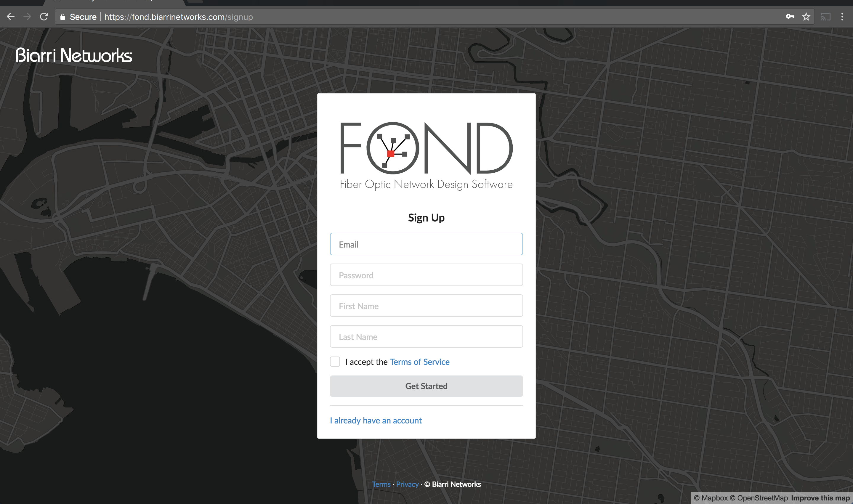The width and height of the screenshot is (853, 504).
Task: Click the Biarri Networks logo
Action: click(x=74, y=55)
